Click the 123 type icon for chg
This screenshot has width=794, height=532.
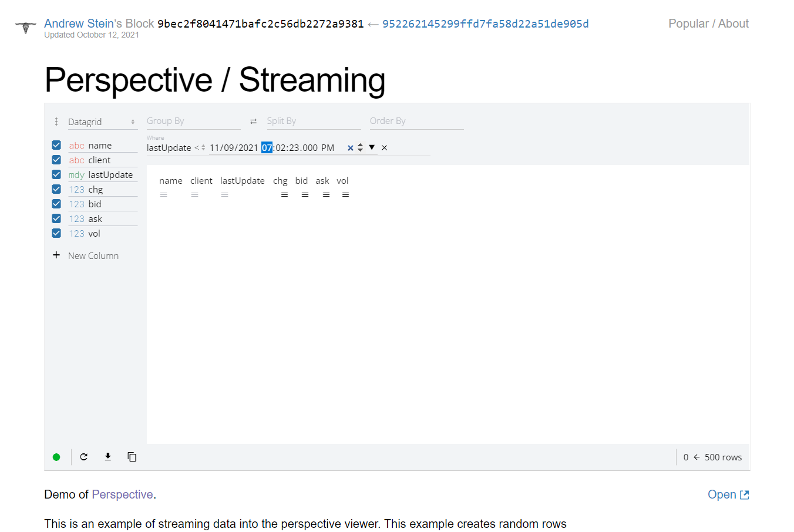click(x=77, y=190)
